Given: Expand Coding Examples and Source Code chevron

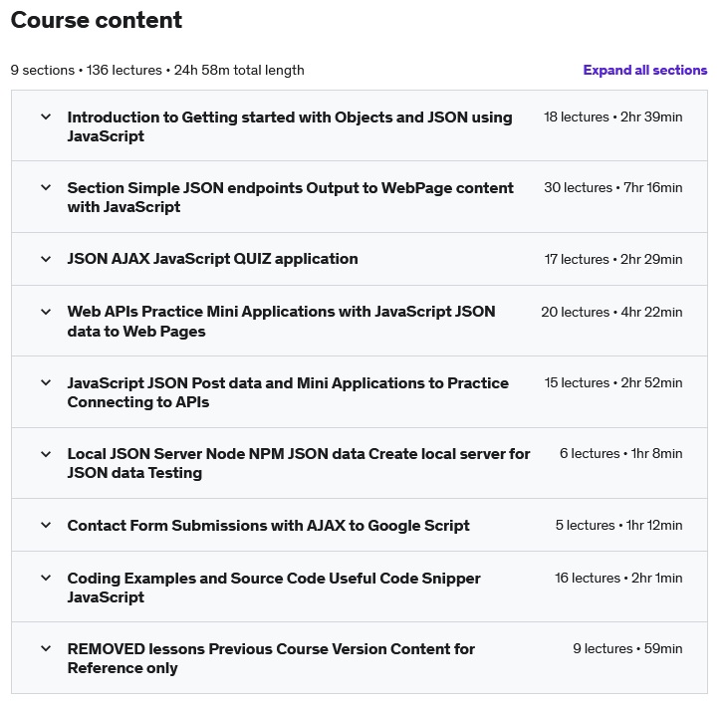Looking at the screenshot, I should point(46,578).
